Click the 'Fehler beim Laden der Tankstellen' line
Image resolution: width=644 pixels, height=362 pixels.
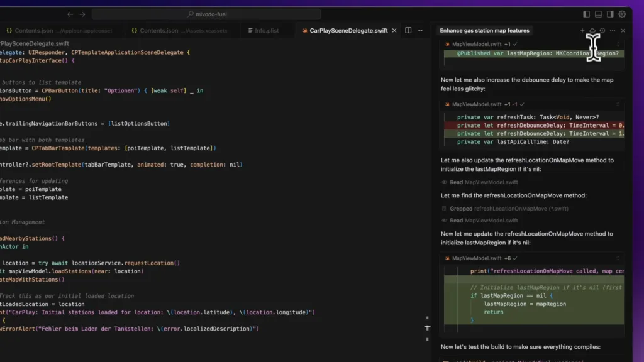pos(130,329)
